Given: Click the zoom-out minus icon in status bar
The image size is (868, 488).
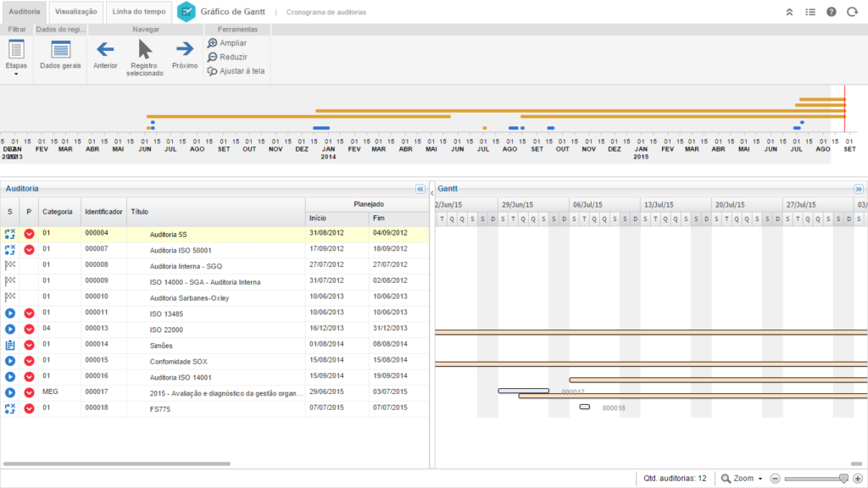Looking at the screenshot, I should (775, 479).
